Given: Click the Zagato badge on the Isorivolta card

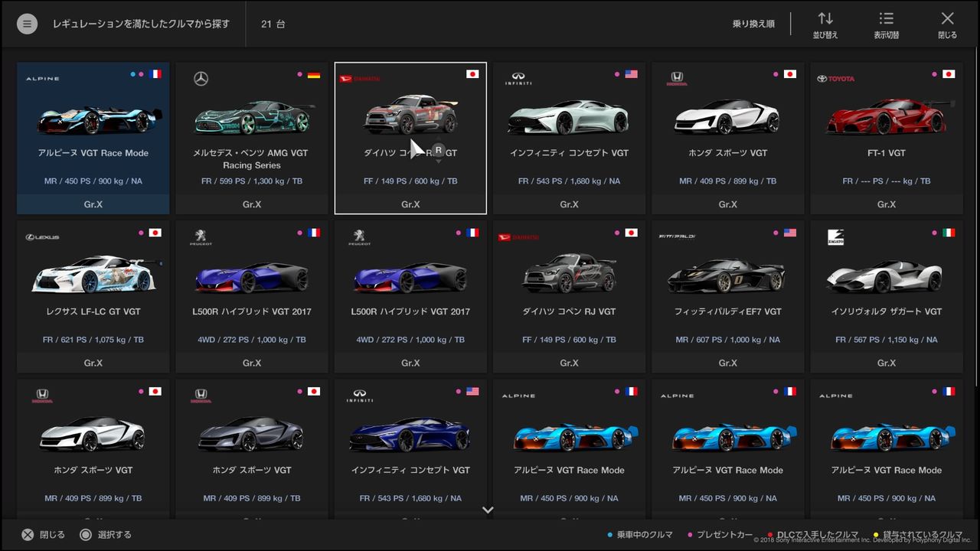Looking at the screenshot, I should (835, 236).
